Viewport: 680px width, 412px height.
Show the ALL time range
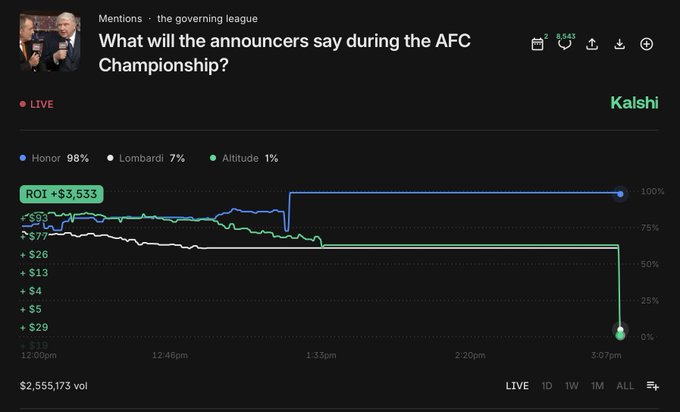(625, 385)
